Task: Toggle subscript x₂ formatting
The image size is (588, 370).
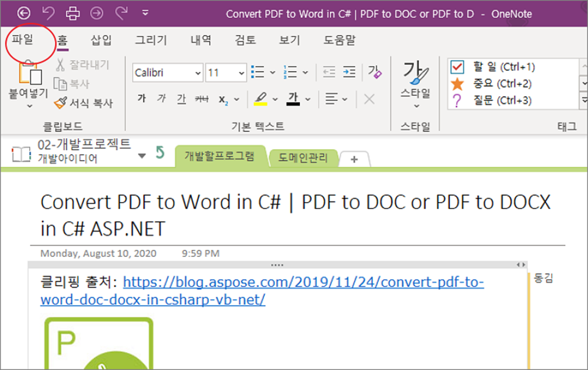Action: [x=223, y=99]
